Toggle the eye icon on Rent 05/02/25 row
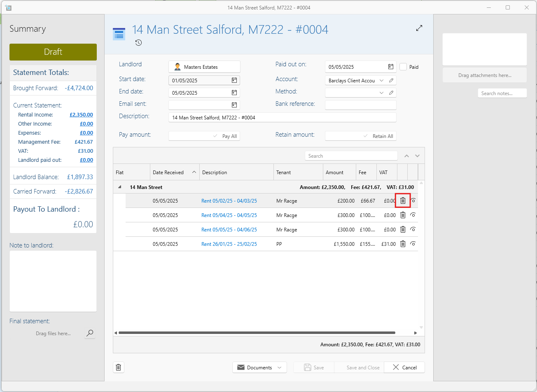Screen dimensions: 537x392 413,201
